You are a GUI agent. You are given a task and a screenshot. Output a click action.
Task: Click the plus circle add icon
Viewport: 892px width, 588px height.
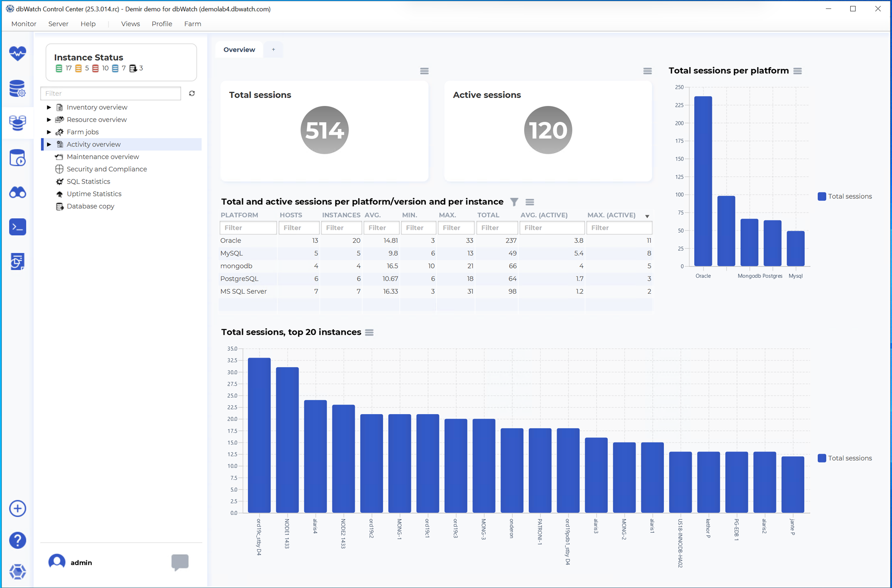[x=17, y=508]
